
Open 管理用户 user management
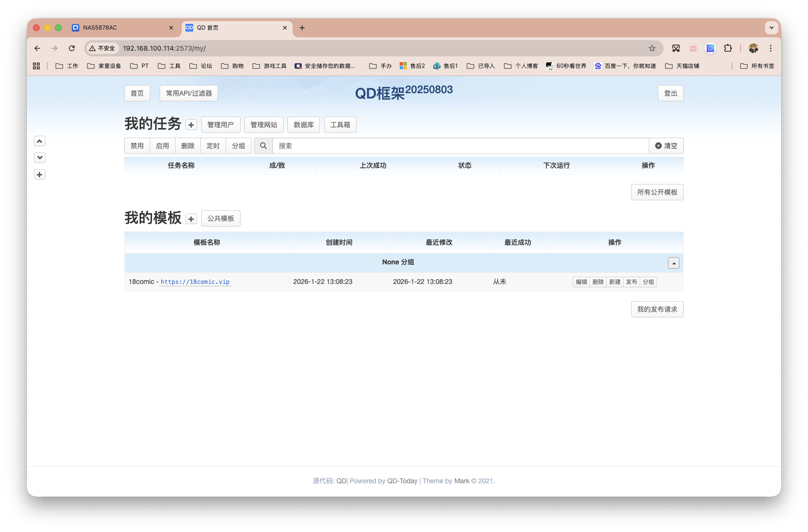221,124
